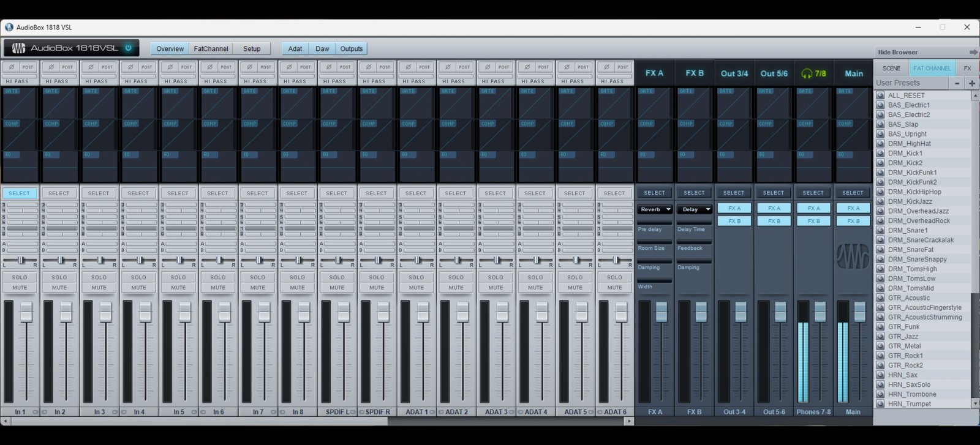Image resolution: width=980 pixels, height=445 pixels.
Task: Toggle FX A send on Out 3/4
Action: (x=734, y=208)
